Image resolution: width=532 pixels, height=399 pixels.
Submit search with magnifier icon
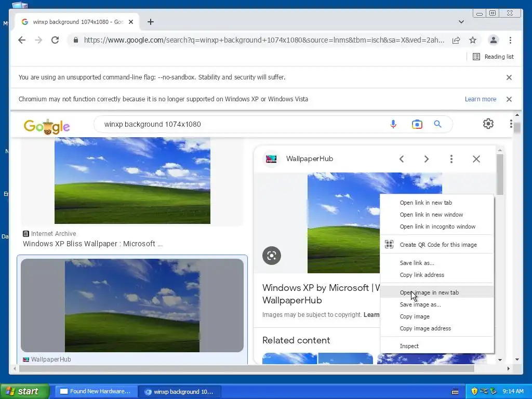coord(437,124)
